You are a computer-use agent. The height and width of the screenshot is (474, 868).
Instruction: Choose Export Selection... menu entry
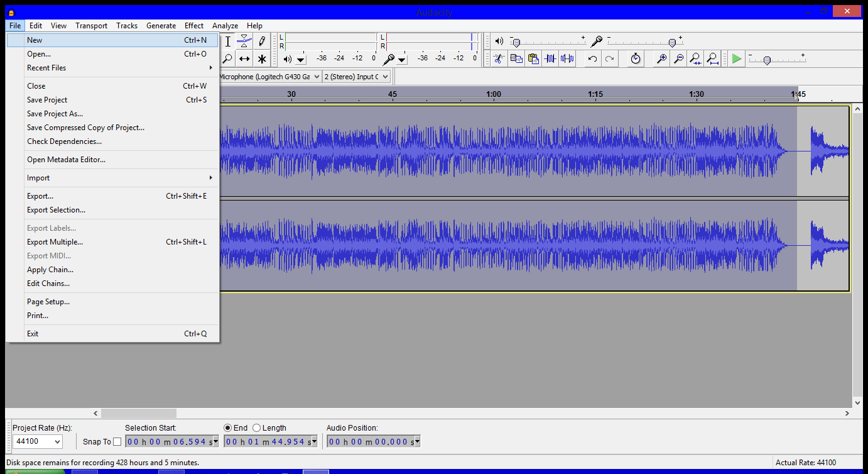point(112,210)
